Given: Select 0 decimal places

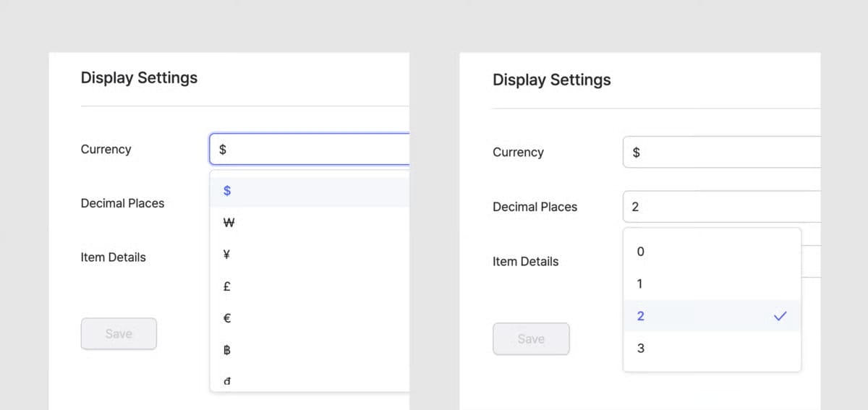Looking at the screenshot, I should tap(712, 252).
